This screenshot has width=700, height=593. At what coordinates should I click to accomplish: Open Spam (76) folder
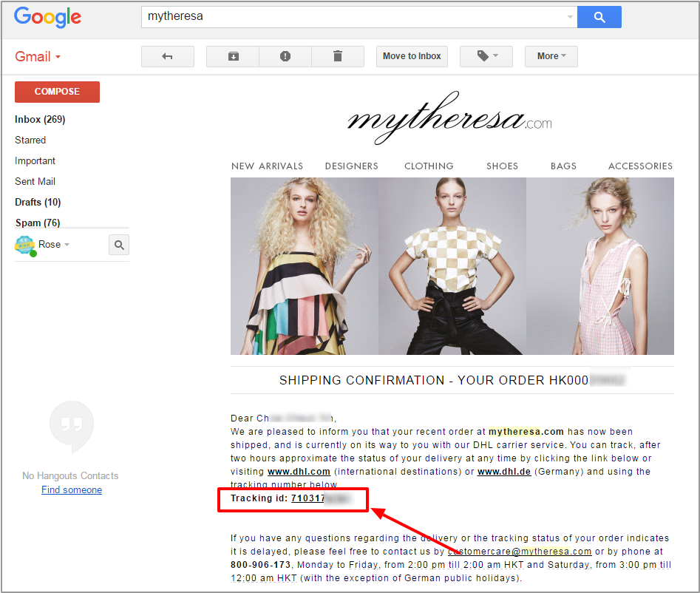(x=38, y=223)
